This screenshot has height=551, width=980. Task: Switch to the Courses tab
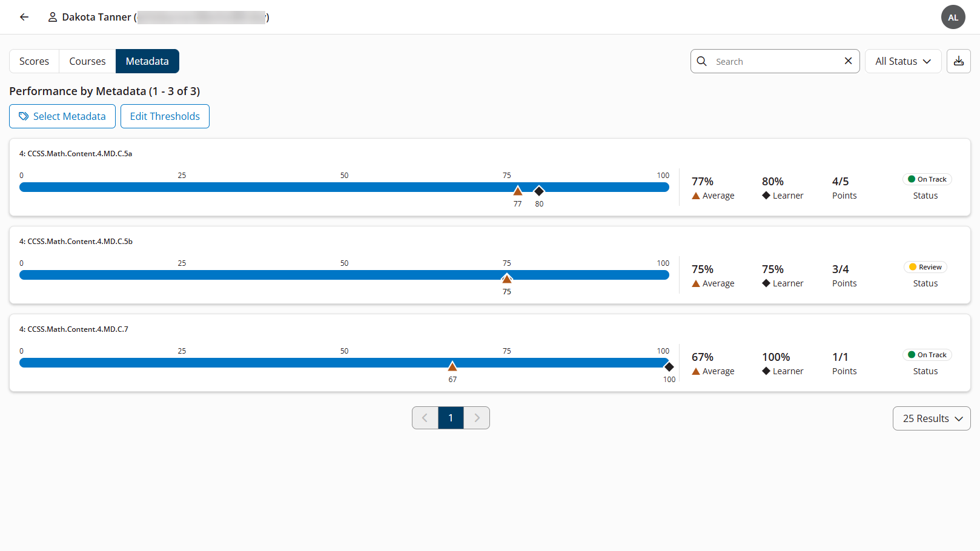click(87, 61)
